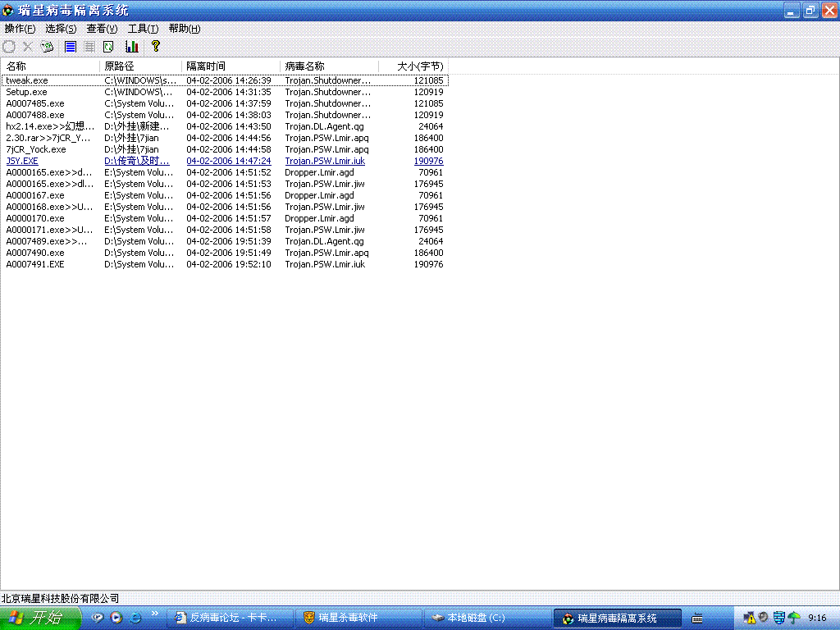Image resolution: width=840 pixels, height=630 pixels.
Task: Click the D:\传奇\及时 path link
Action: point(137,161)
